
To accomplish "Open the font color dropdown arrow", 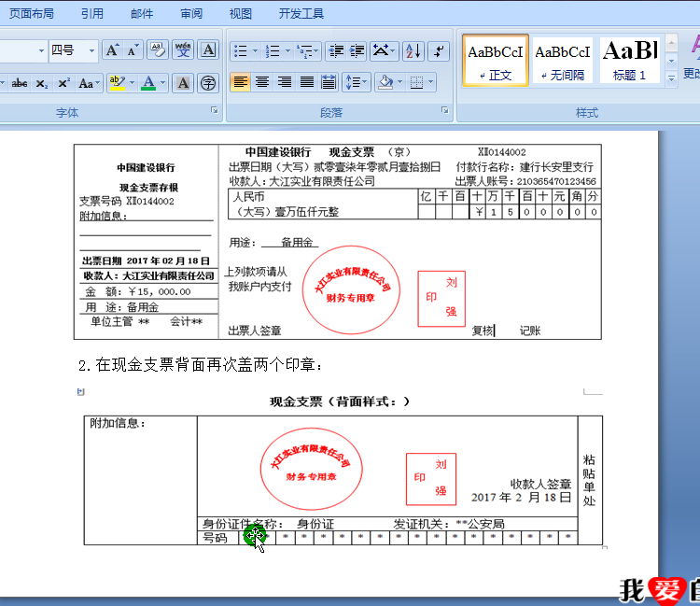I will [163, 83].
